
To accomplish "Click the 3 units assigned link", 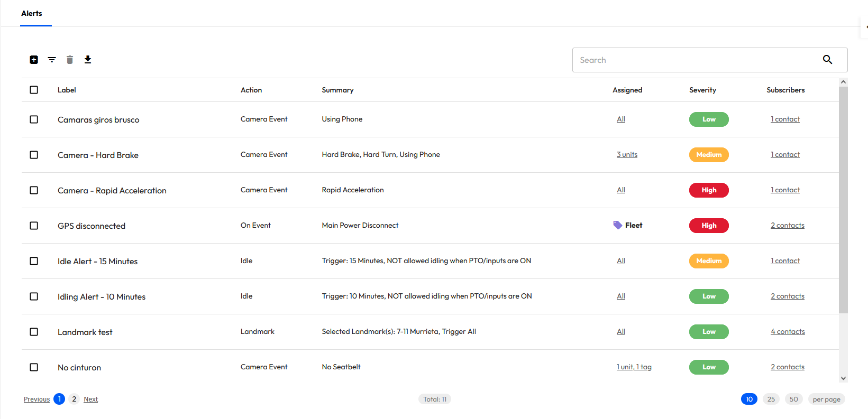I will [627, 155].
